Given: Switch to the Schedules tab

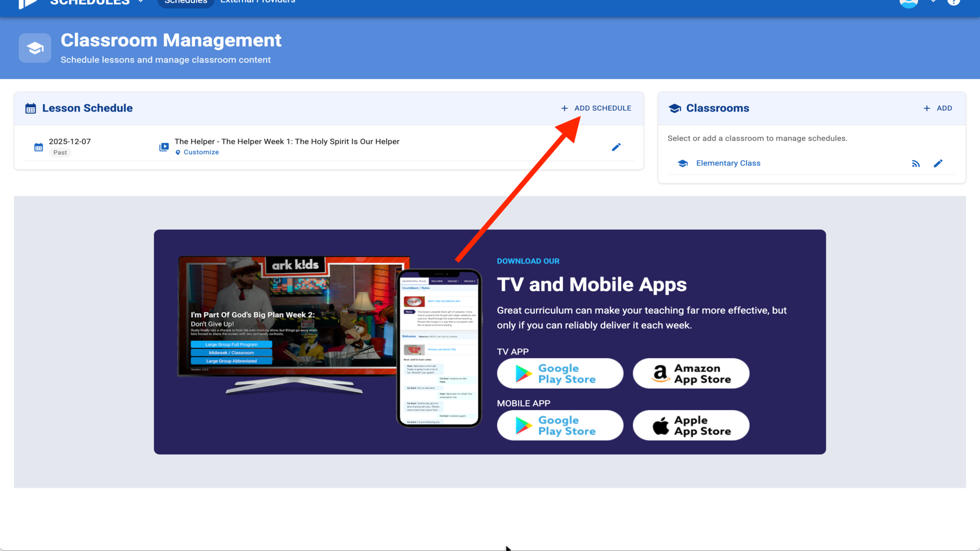Looking at the screenshot, I should (186, 2).
